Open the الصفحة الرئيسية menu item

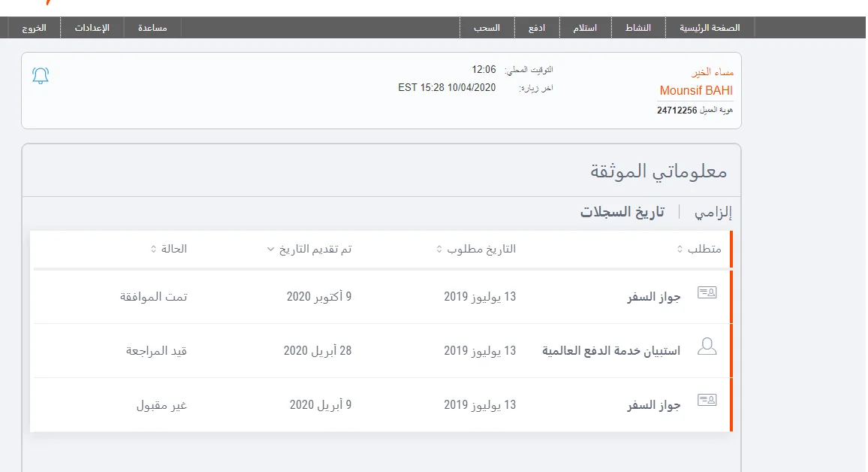(x=710, y=28)
